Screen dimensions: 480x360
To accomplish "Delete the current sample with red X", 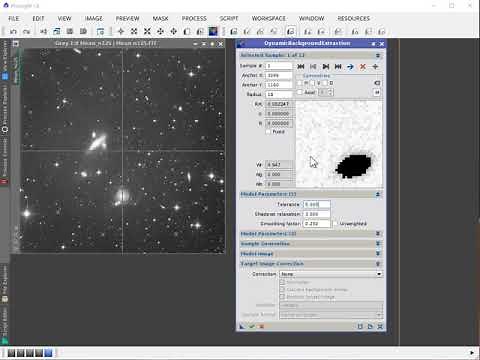I will click(363, 66).
